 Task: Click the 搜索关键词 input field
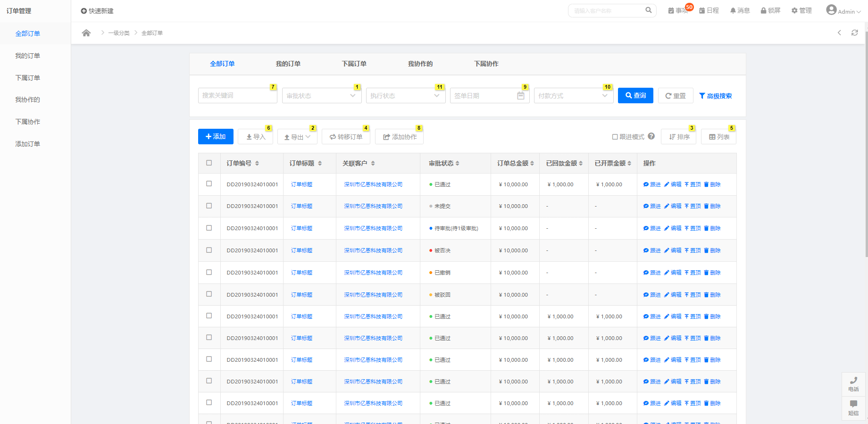(x=238, y=95)
